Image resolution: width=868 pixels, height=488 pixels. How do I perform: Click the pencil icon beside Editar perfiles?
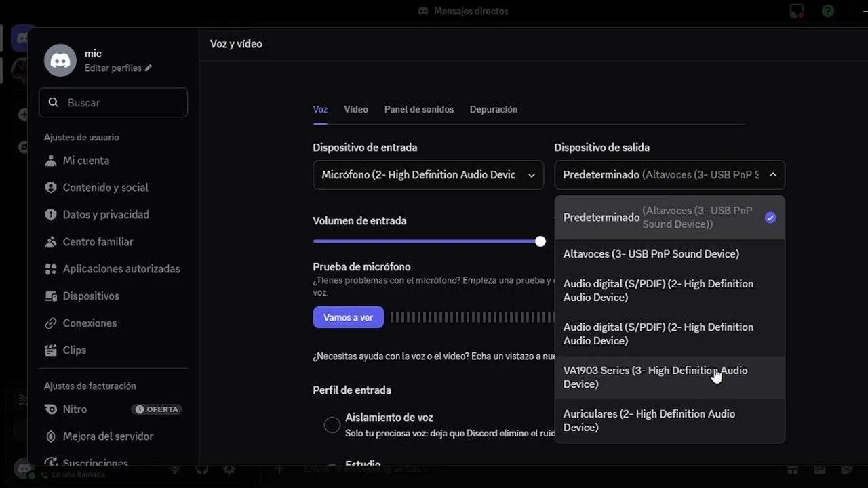tap(149, 68)
